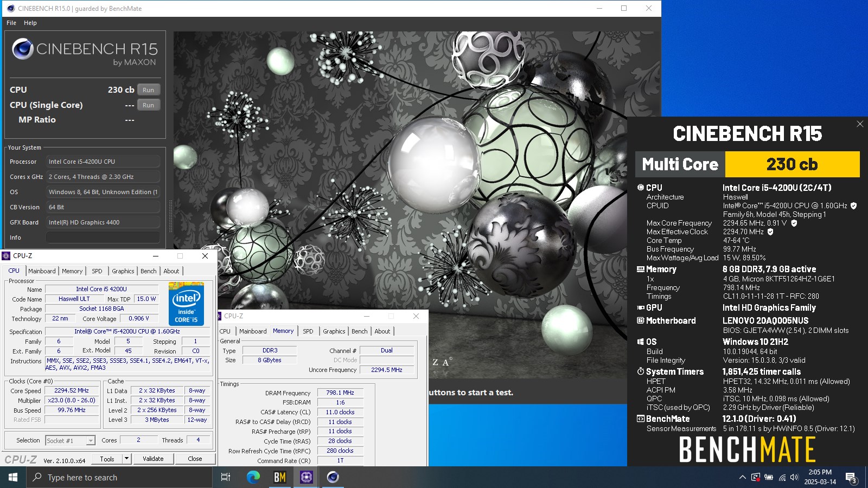This screenshot has width=868, height=488.
Task: Click the Cinebench R15 logo sphere
Action: pyautogui.click(x=23, y=49)
